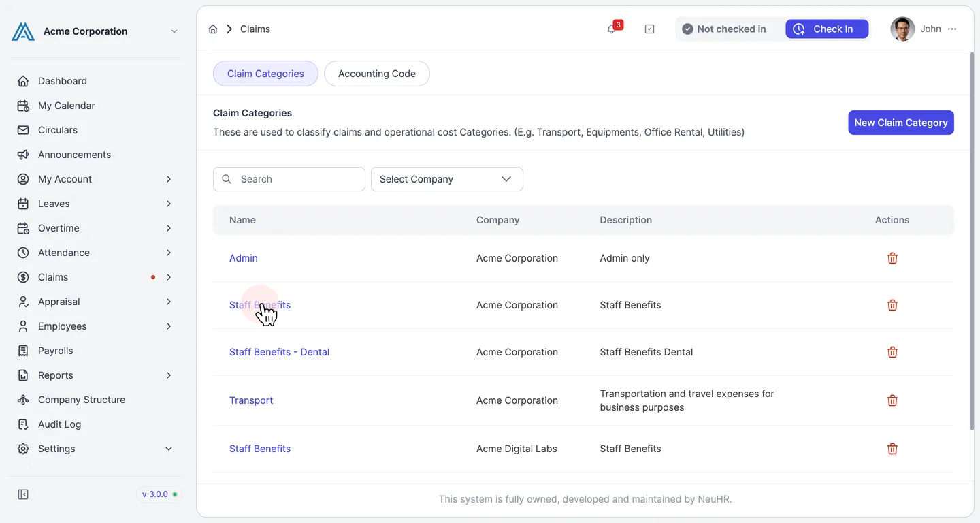
Task: Click the Leaves calendar icon
Action: (23, 204)
